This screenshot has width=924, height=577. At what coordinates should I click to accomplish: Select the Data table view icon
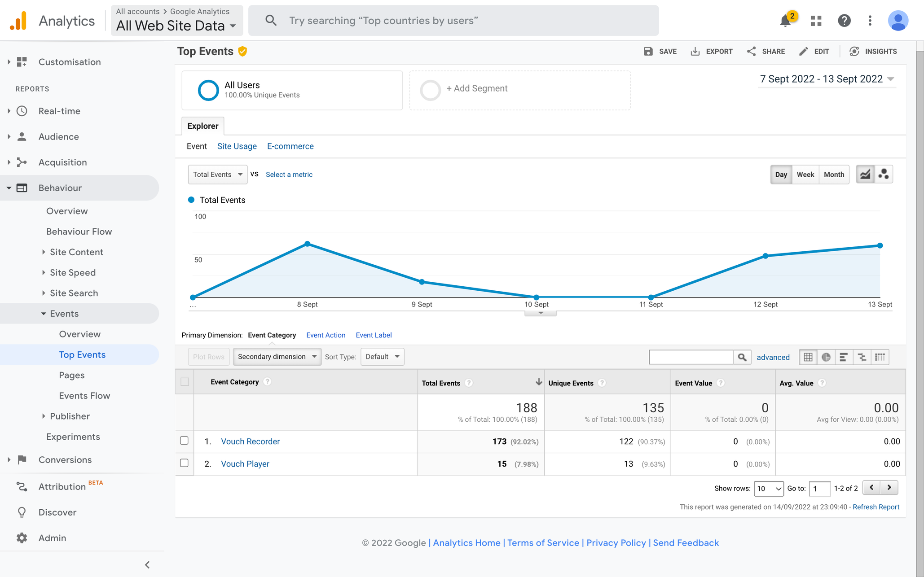(808, 357)
